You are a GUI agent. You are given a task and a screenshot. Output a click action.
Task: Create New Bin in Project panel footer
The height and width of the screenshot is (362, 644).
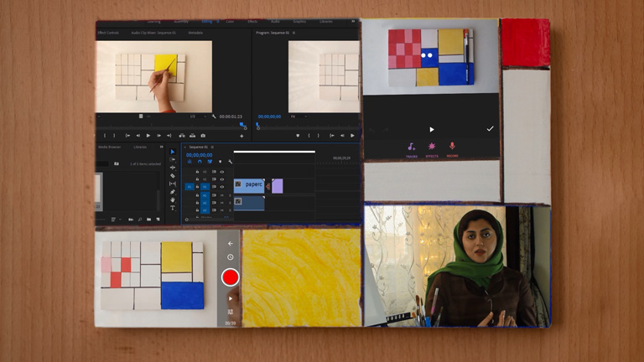click(x=148, y=220)
